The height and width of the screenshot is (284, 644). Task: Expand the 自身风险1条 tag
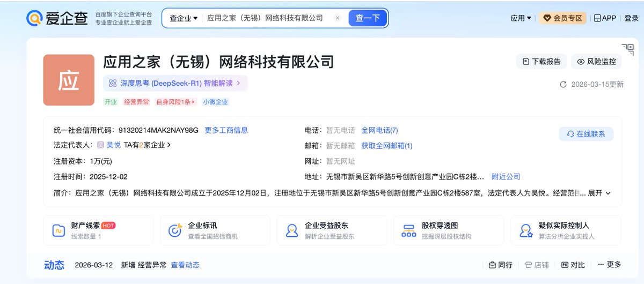click(176, 102)
